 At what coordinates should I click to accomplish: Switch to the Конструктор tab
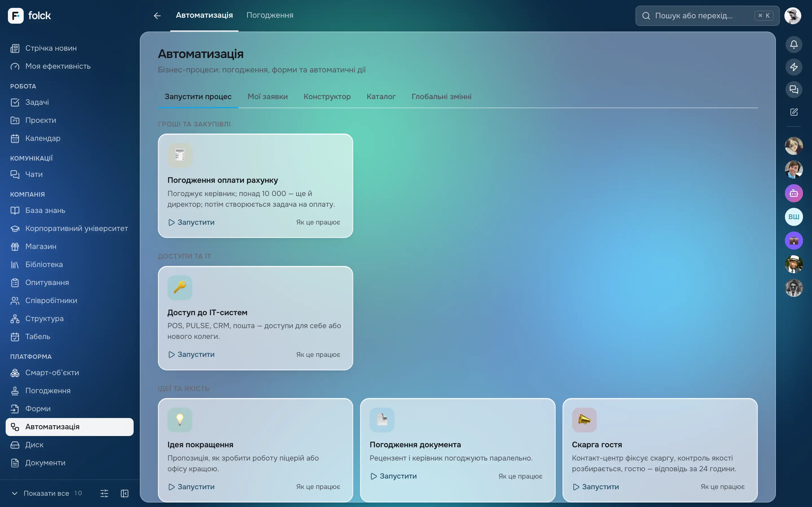coord(327,97)
